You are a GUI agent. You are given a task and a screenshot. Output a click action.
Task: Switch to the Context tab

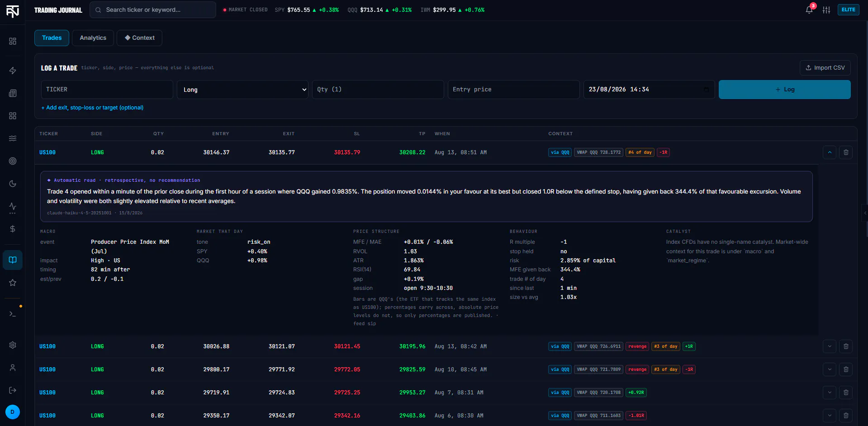click(139, 38)
